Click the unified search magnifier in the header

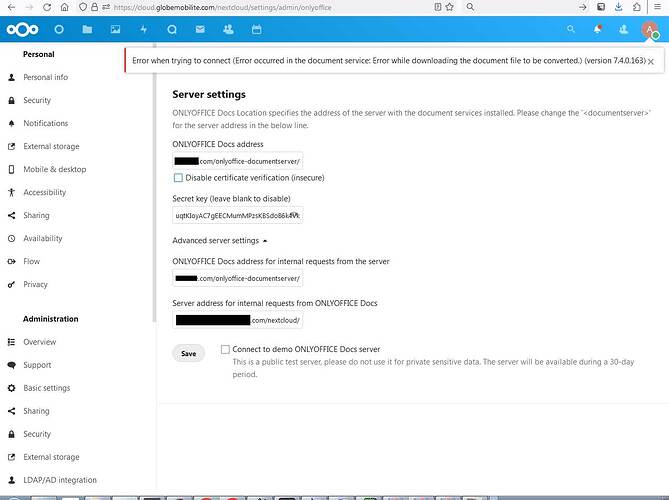pyautogui.click(x=571, y=29)
